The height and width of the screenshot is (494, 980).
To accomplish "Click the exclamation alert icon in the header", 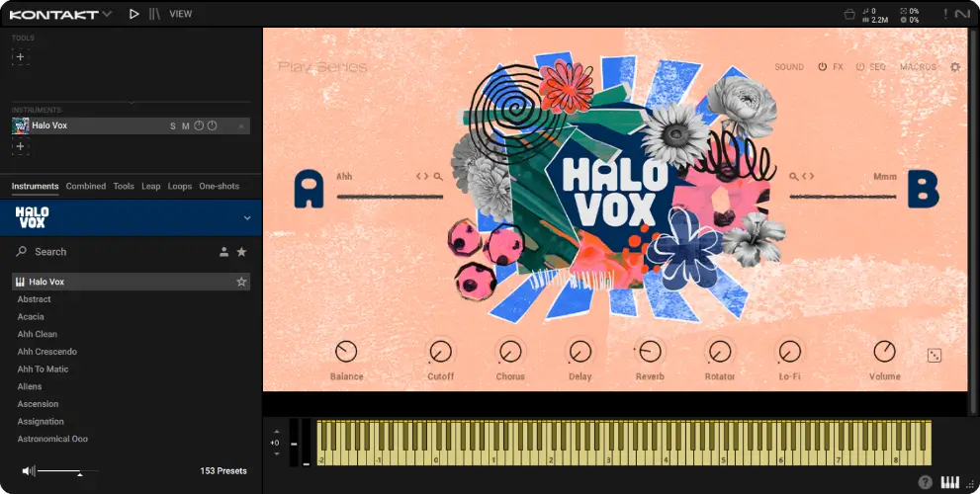I will (945, 14).
